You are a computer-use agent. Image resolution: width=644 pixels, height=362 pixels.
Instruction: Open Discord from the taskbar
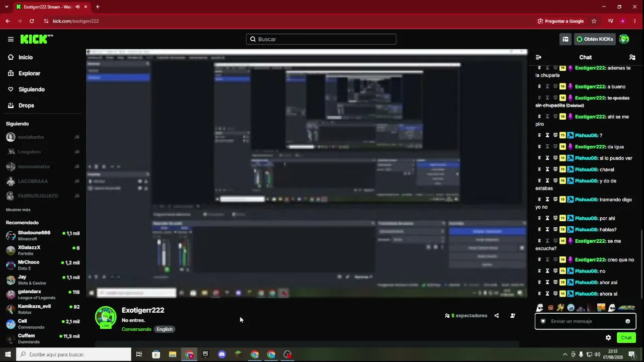[x=222, y=354]
